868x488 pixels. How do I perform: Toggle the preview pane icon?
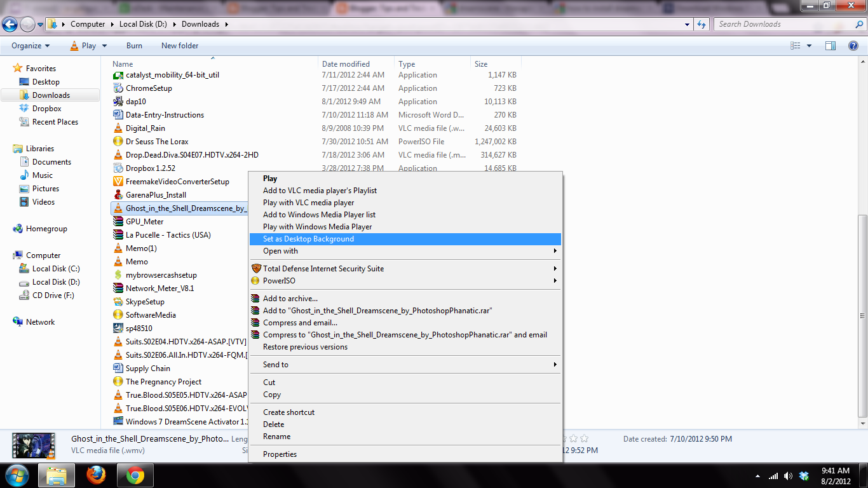831,46
